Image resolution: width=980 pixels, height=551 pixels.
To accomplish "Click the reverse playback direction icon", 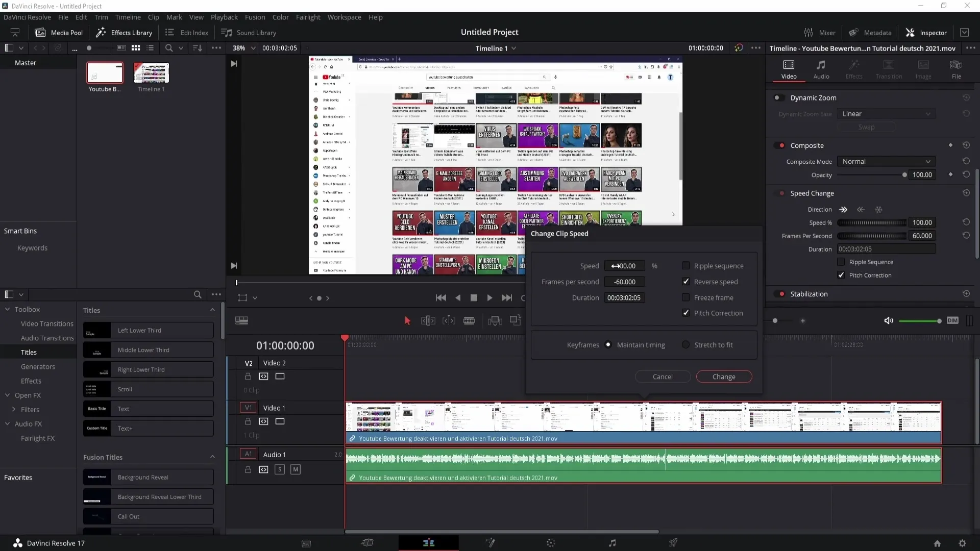I will (861, 209).
